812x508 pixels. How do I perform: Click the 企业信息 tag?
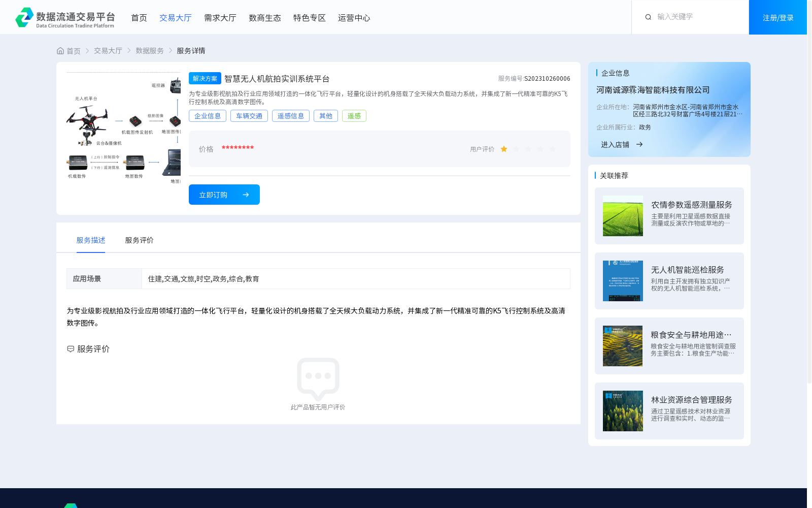coord(208,116)
